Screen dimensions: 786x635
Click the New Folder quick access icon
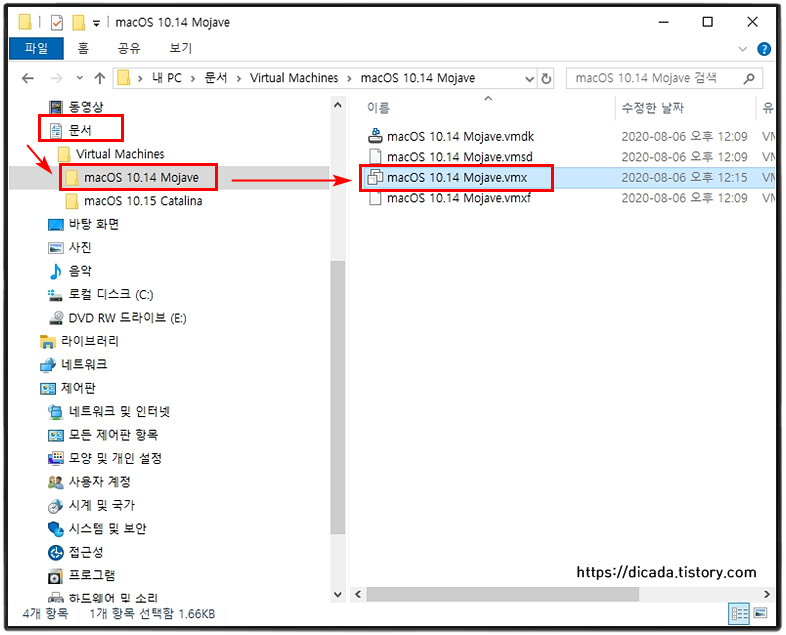tap(79, 23)
